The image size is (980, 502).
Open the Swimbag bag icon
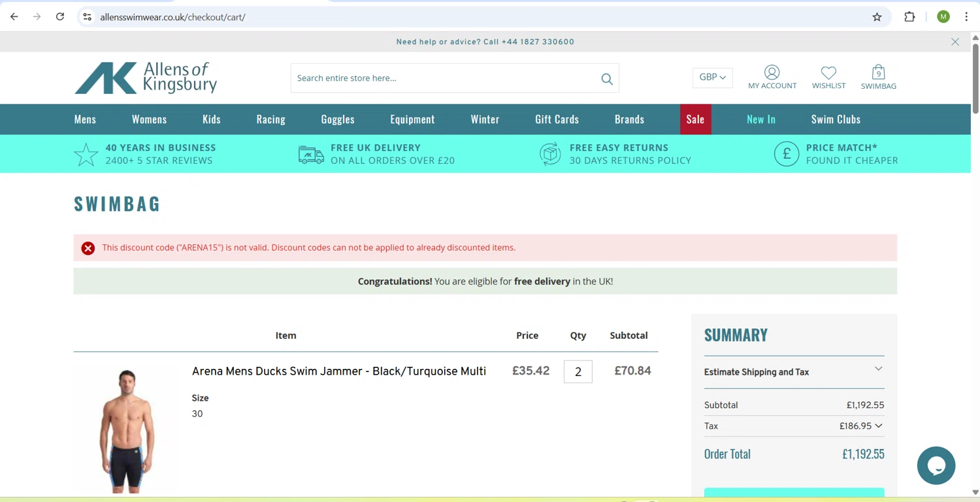click(x=879, y=72)
